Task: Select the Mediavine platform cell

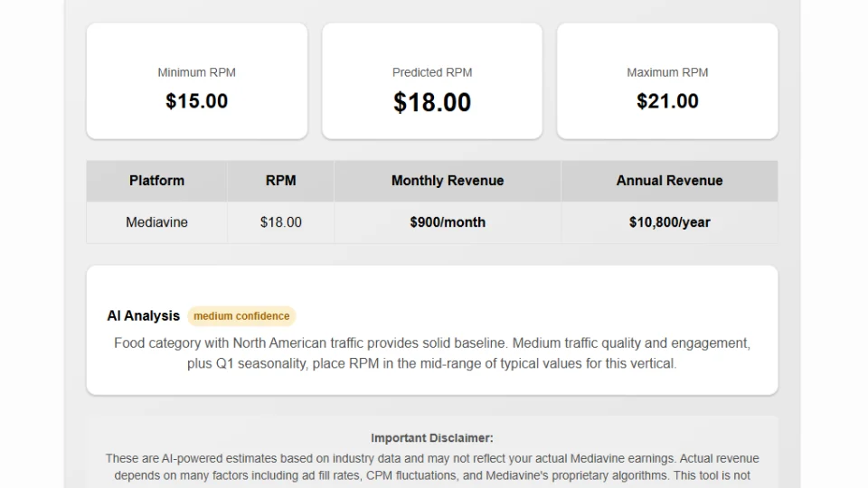Action: tap(156, 222)
